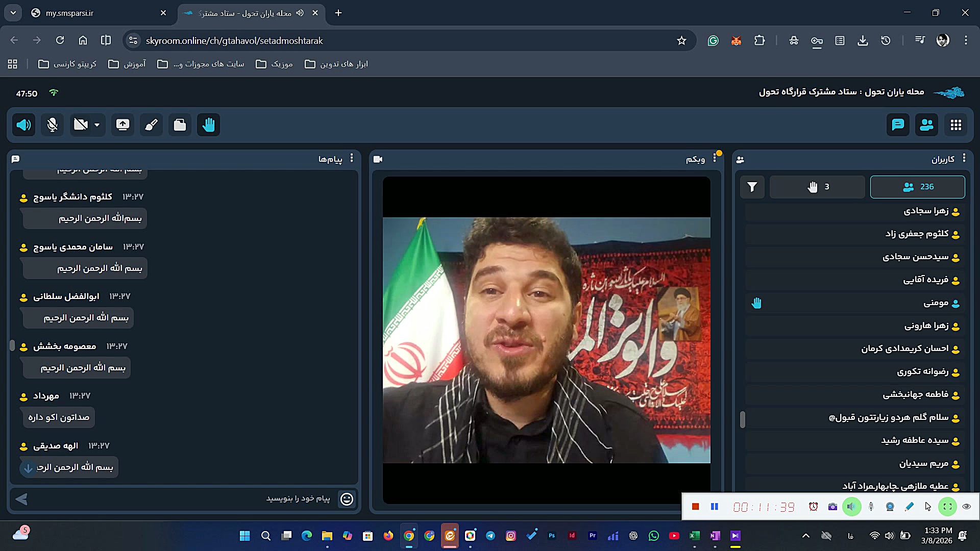Open WhatsApp from the taskbar
The image size is (980, 551).
654,536
